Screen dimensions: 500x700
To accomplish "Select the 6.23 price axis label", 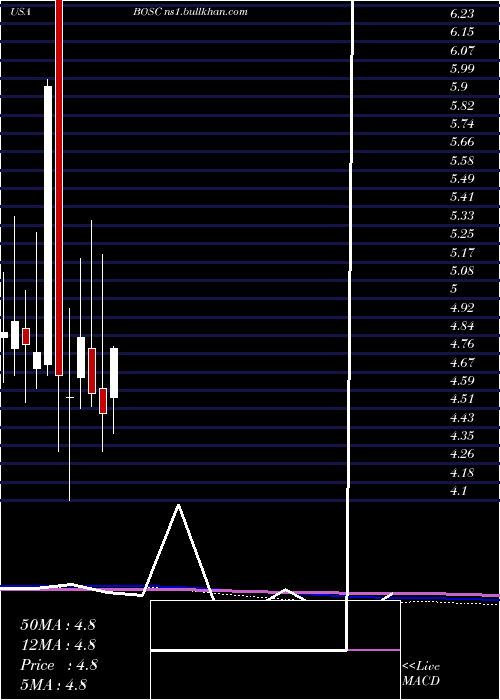I will [462, 14].
